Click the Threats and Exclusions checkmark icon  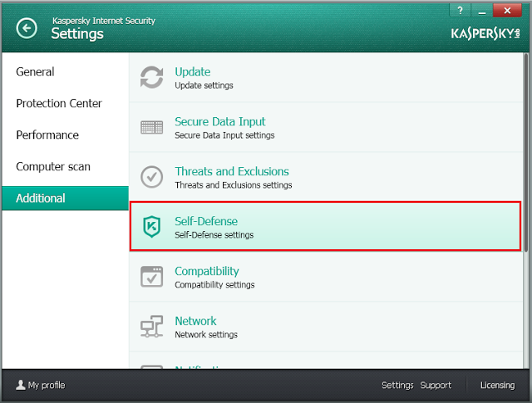(x=151, y=177)
